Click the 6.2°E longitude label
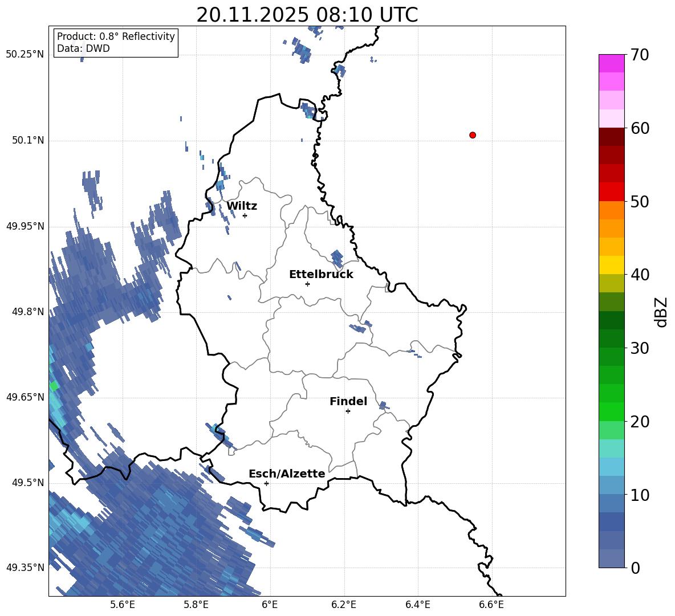This screenshot has height=616, width=675. coord(344,605)
